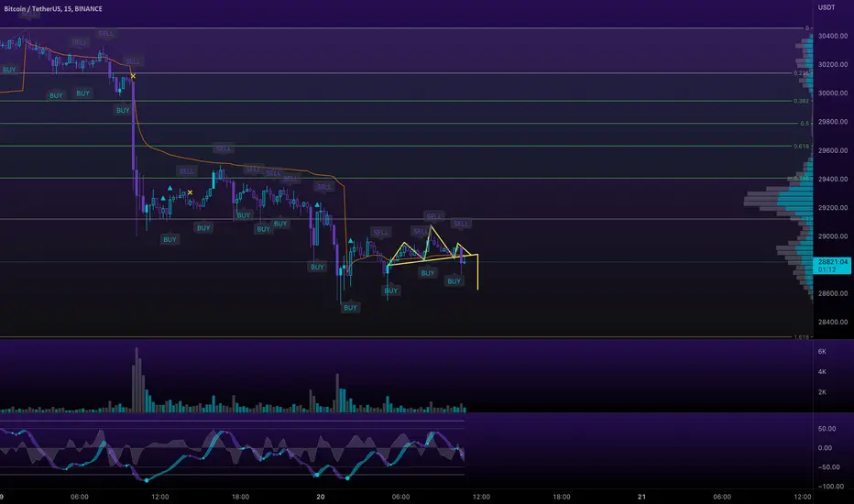Click the yellow X marker near 29300
854x504 pixels.
coord(190,192)
